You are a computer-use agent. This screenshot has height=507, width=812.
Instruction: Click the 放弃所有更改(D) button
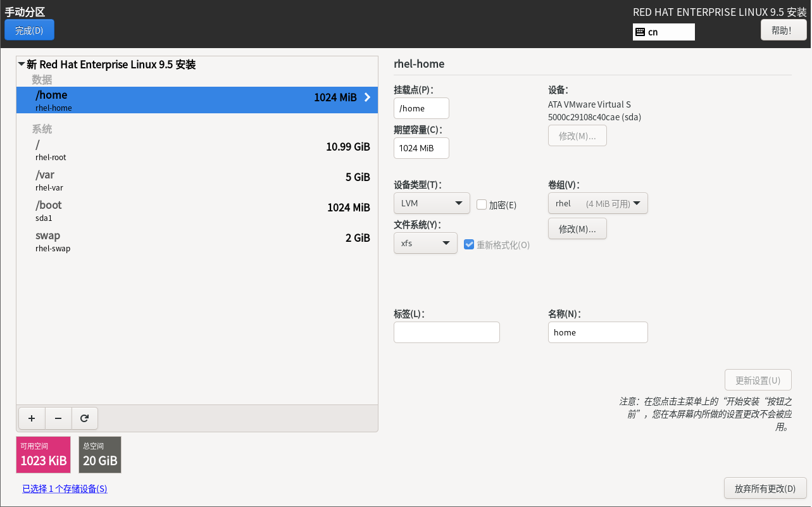(765, 488)
